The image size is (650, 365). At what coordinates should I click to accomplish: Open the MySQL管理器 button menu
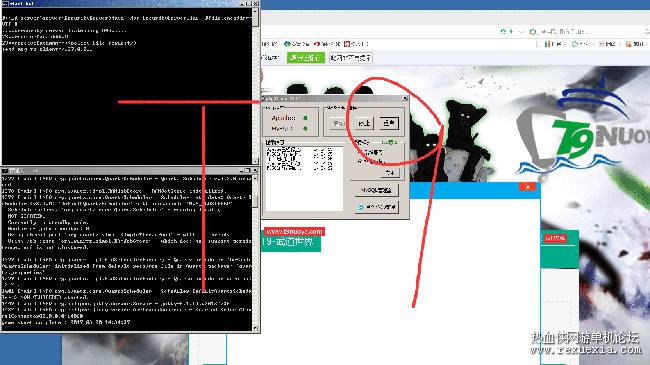[x=376, y=190]
